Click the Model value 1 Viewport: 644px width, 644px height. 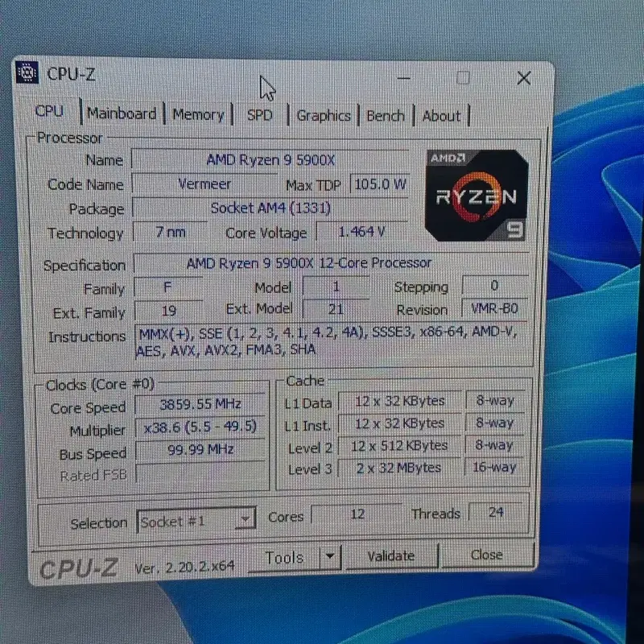(x=336, y=287)
